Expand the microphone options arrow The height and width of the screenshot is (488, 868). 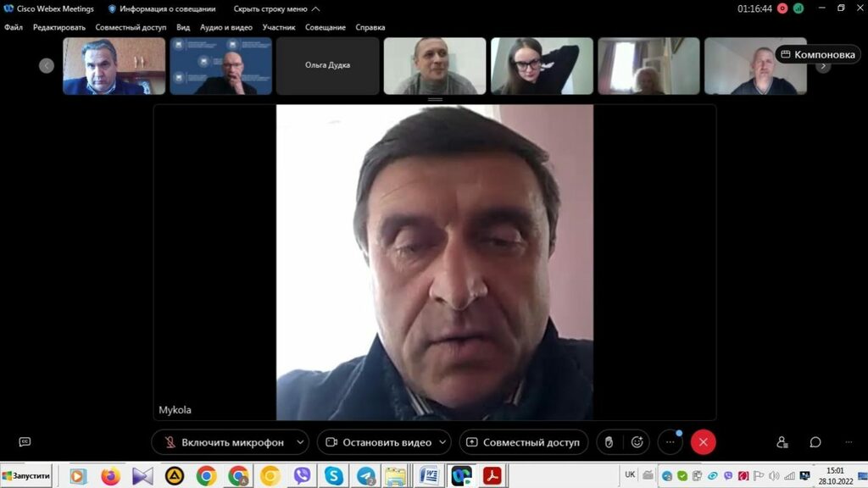click(300, 442)
